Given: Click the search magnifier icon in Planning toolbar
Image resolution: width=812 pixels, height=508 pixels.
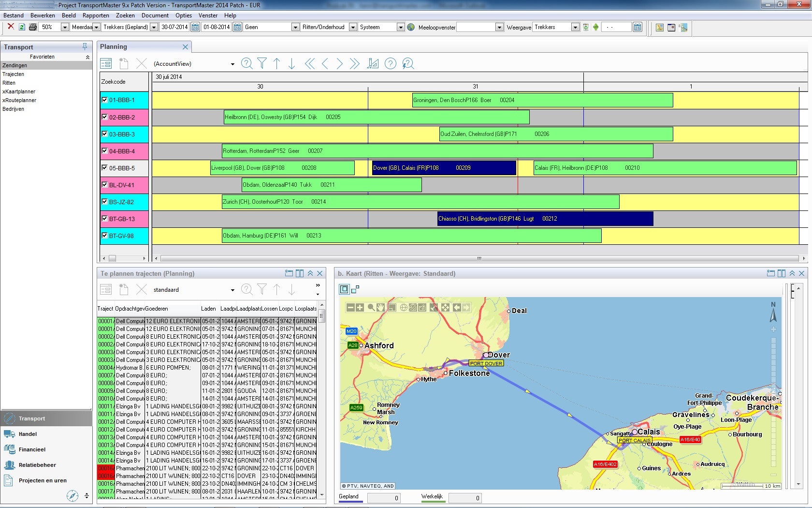Looking at the screenshot, I should tap(246, 63).
